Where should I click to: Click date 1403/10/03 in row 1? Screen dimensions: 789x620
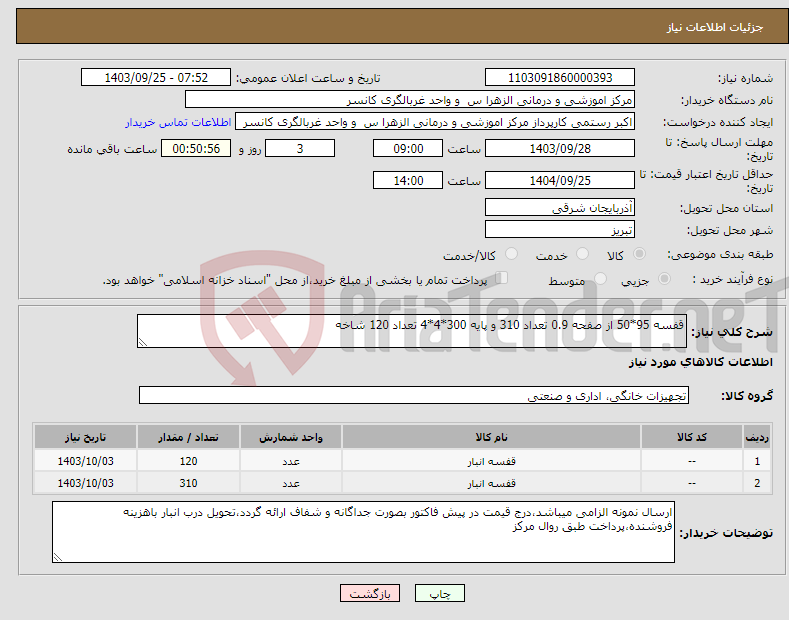[86, 461]
